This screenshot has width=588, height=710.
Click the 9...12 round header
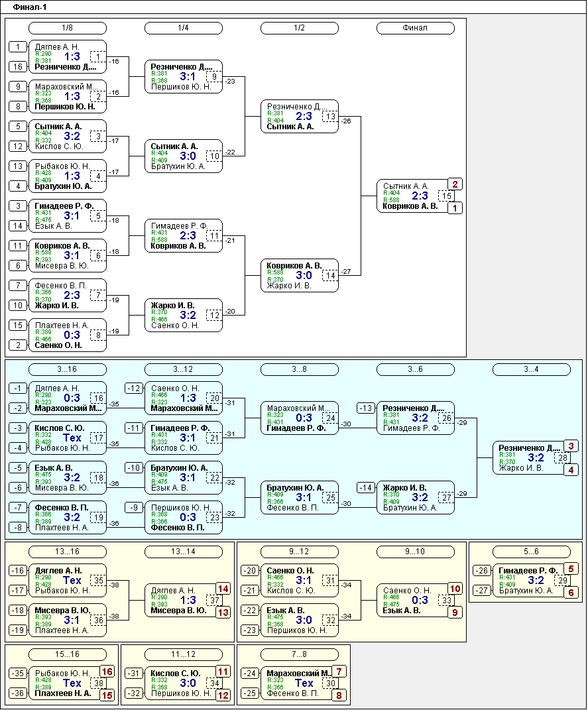299,552
